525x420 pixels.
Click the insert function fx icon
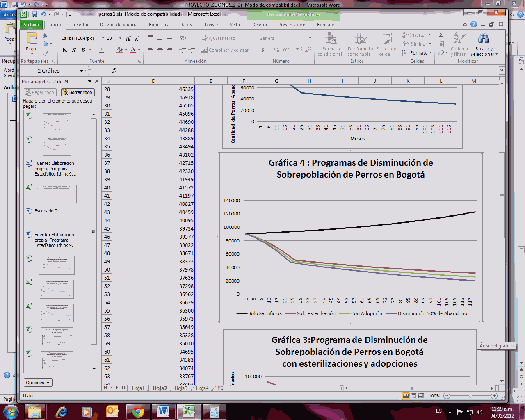coord(115,71)
